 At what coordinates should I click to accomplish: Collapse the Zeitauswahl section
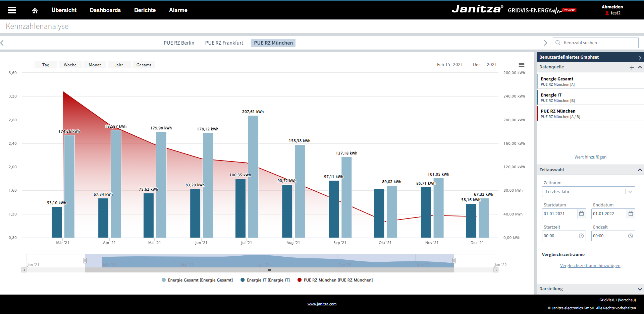[640, 170]
